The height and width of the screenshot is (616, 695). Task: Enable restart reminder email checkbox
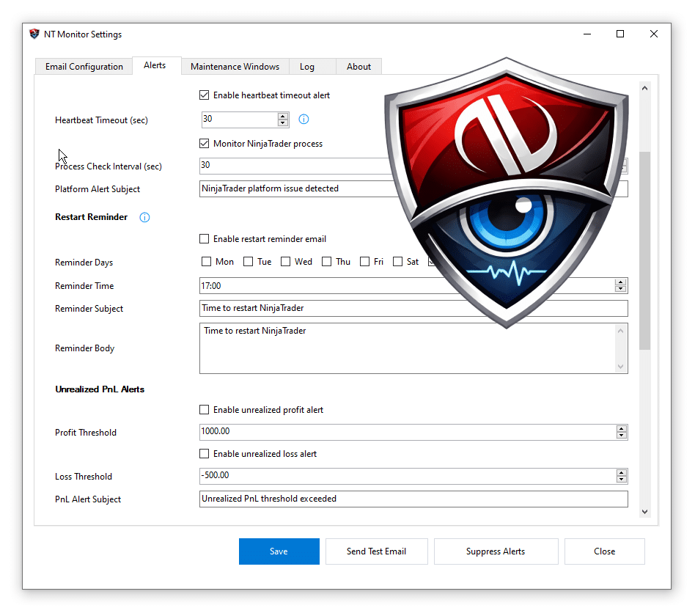point(204,239)
